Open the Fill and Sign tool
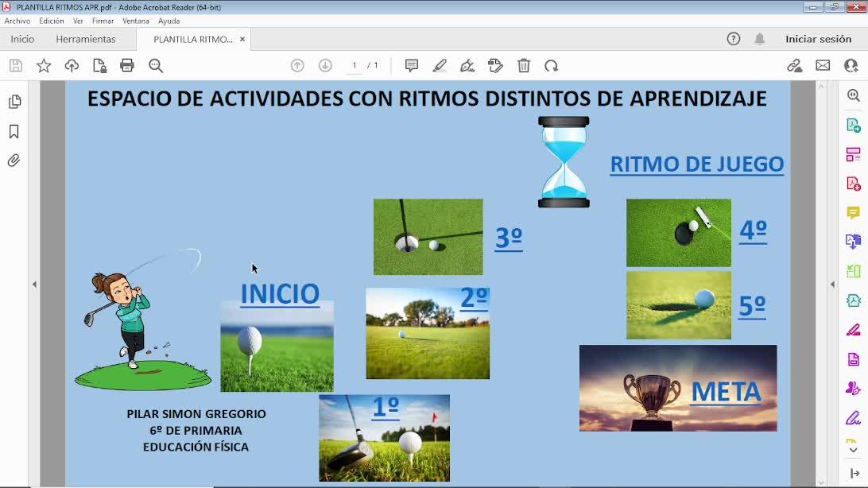The height and width of the screenshot is (488, 868). point(854,418)
